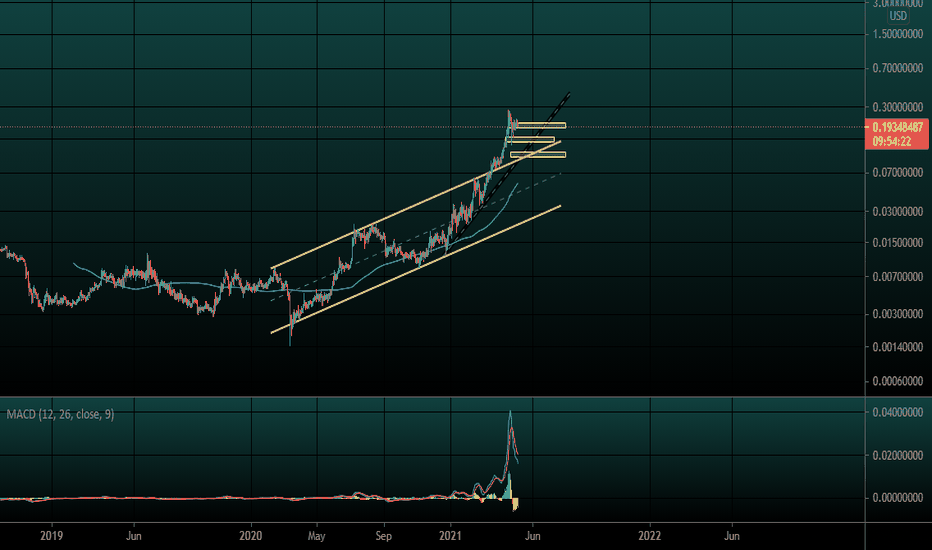Viewport: 932px width, 550px height.
Task: Click the 0.07000000 price axis label
Action: (898, 173)
